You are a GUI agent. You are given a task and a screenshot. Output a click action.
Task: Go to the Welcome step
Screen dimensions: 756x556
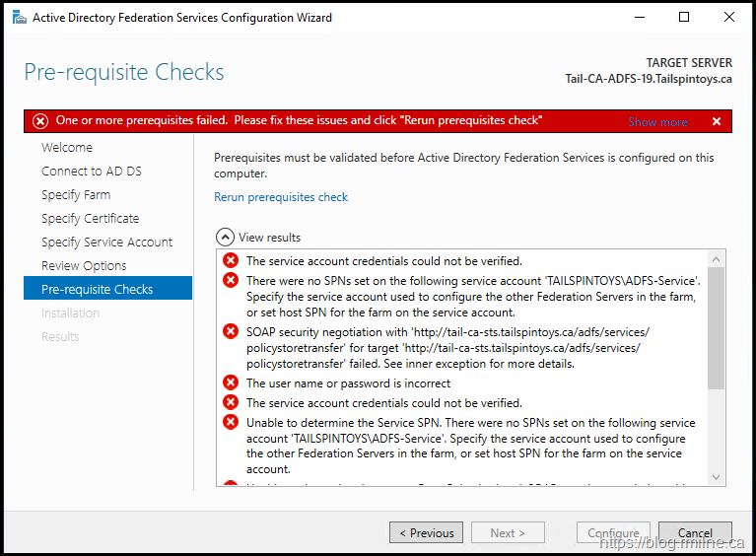click(x=67, y=148)
